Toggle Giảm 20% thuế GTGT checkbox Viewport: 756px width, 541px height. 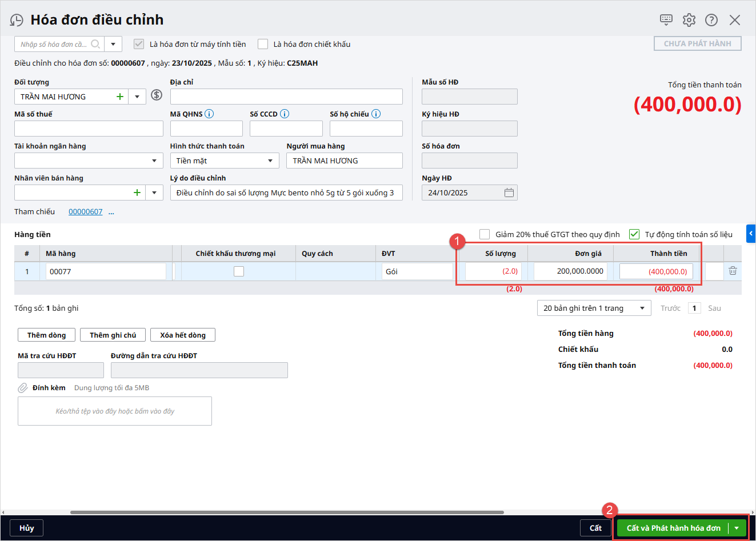click(x=485, y=234)
